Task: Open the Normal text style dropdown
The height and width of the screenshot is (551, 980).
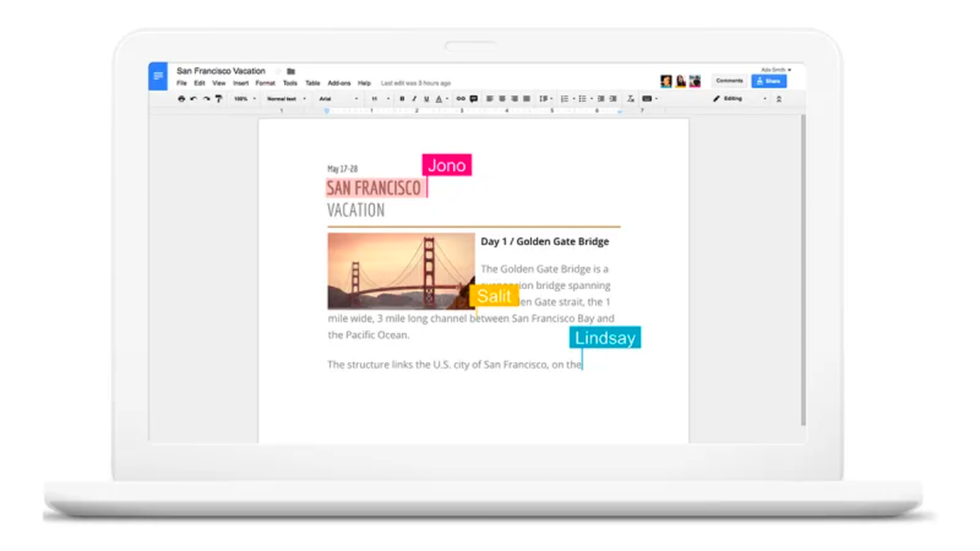Action: [287, 99]
